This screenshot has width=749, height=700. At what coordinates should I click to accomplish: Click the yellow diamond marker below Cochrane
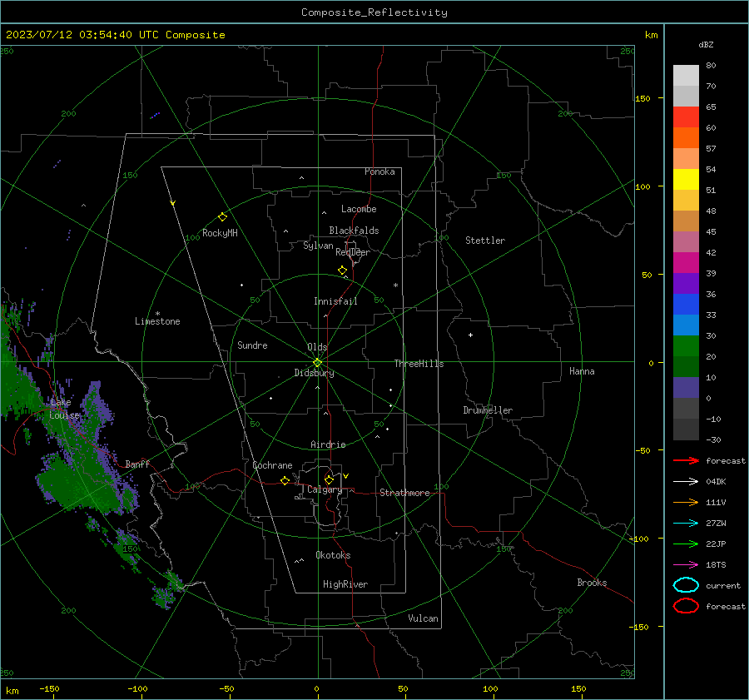[x=285, y=480]
